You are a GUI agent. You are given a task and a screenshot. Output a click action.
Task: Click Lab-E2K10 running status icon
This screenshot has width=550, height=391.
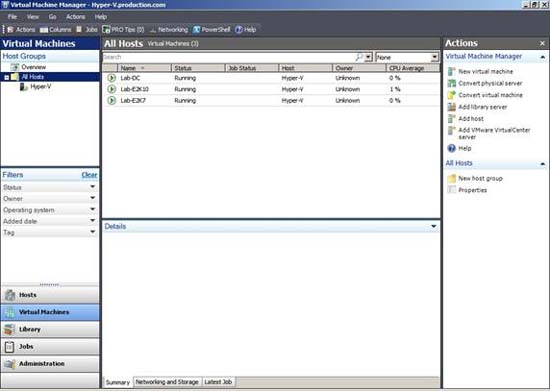coord(112,89)
